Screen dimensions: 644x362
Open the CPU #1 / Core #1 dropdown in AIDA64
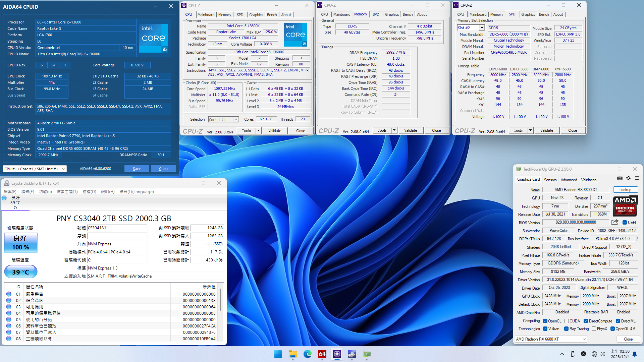(x=35, y=169)
